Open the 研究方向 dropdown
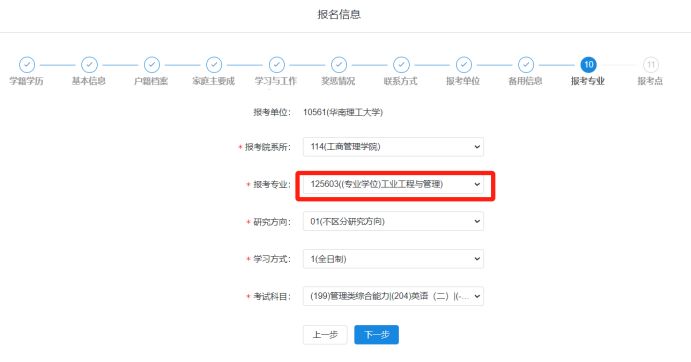Screen dimensions: 691x362 [x=393, y=221]
